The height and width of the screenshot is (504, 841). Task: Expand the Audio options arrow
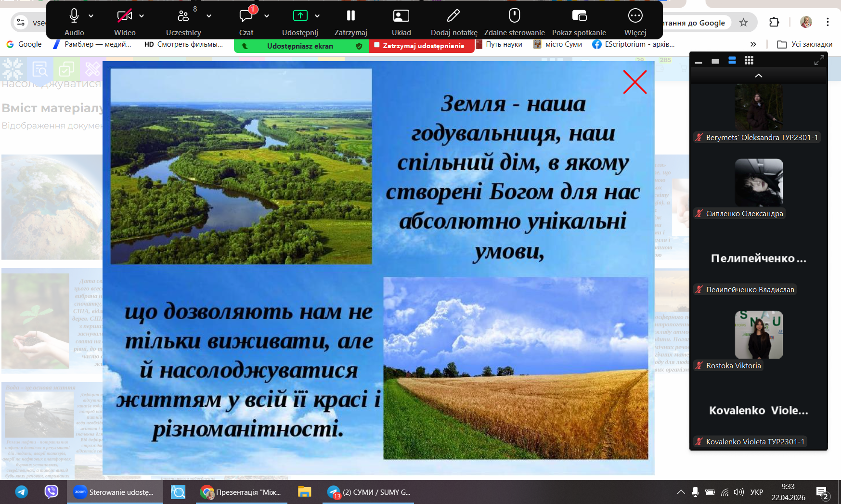(x=91, y=16)
